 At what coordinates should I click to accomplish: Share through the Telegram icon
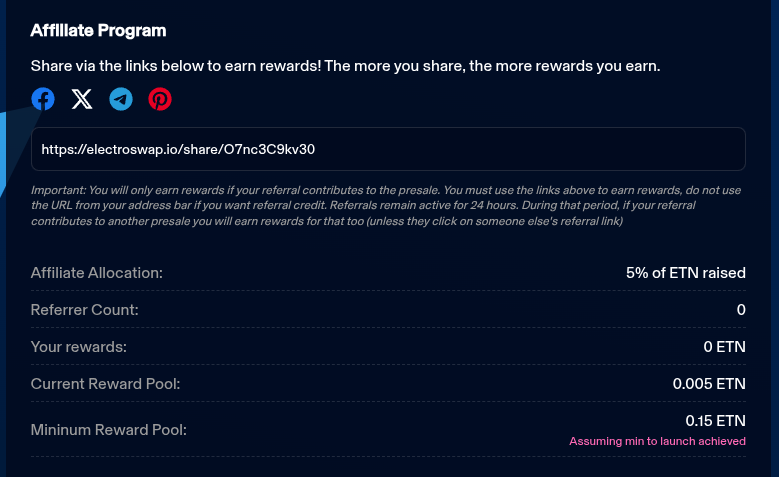pyautogui.click(x=121, y=99)
